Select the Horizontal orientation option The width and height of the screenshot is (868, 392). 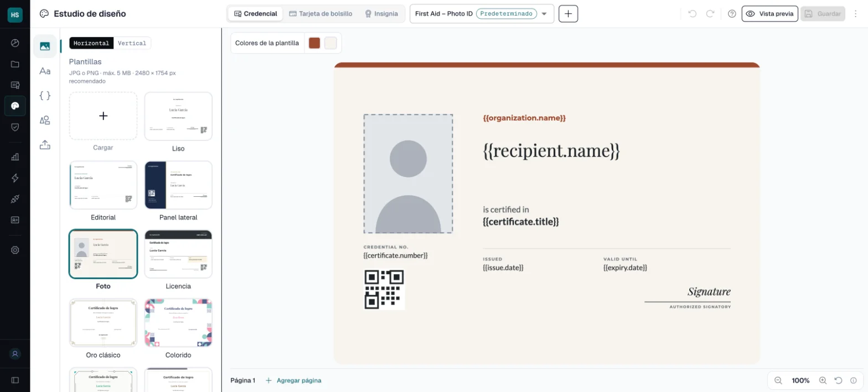[91, 43]
